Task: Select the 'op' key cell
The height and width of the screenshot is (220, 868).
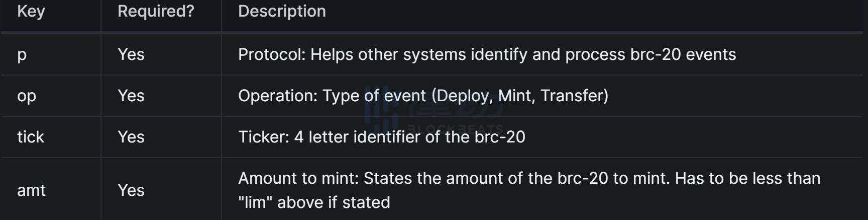Action: 27,96
